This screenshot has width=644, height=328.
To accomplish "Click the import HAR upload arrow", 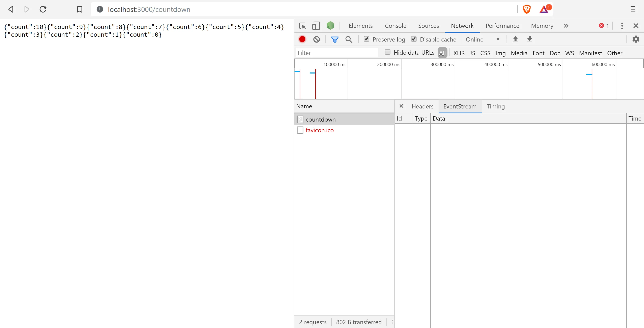I will click(x=515, y=39).
